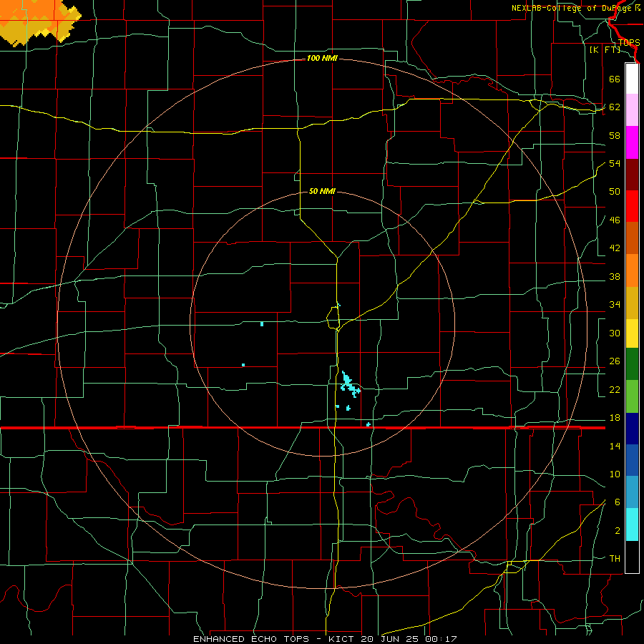This screenshot has width=644, height=644.
Task: Select the navy blue legend swatch
Action: (x=632, y=429)
